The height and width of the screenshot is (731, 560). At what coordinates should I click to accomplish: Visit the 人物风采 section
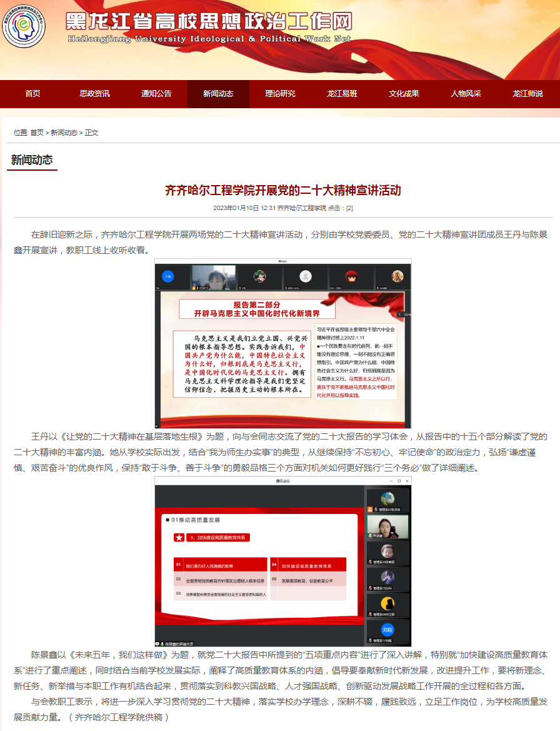466,94
